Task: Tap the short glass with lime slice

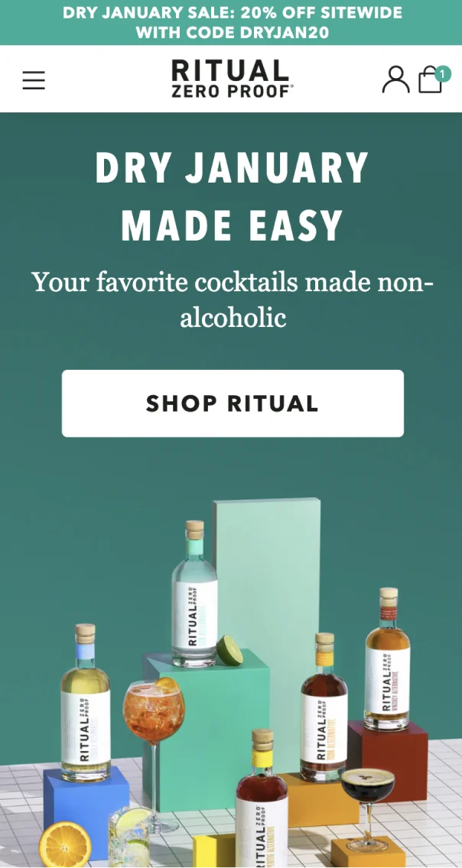Action: pyautogui.click(x=129, y=837)
